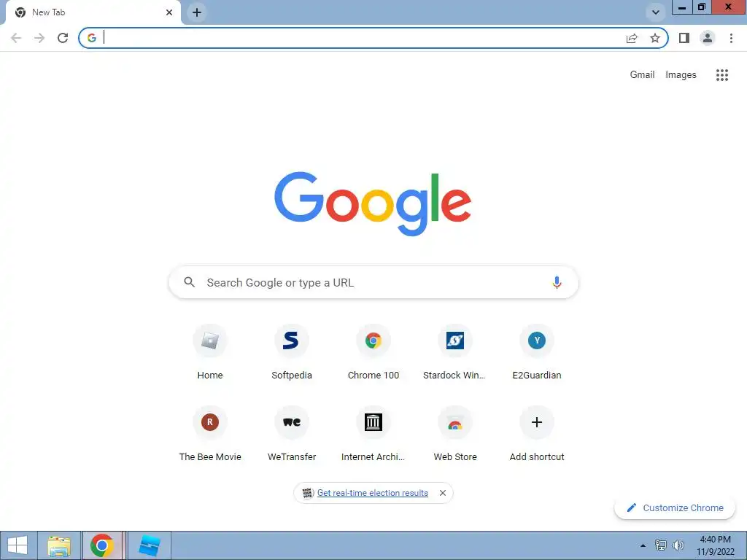Click the Search Google or type a URL box
Image resolution: width=747 pixels, height=560 pixels.
pos(373,282)
